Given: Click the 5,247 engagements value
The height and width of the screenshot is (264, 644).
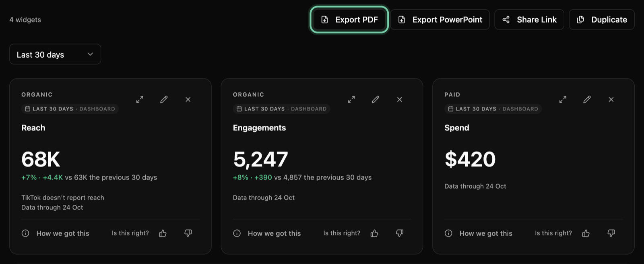Looking at the screenshot, I should [260, 159].
